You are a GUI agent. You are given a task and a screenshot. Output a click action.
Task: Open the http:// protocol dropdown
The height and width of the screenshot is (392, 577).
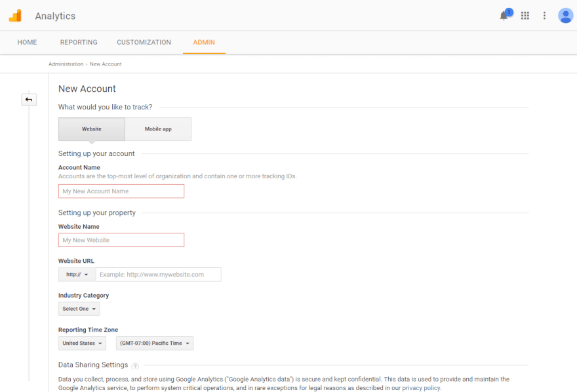[x=77, y=275]
